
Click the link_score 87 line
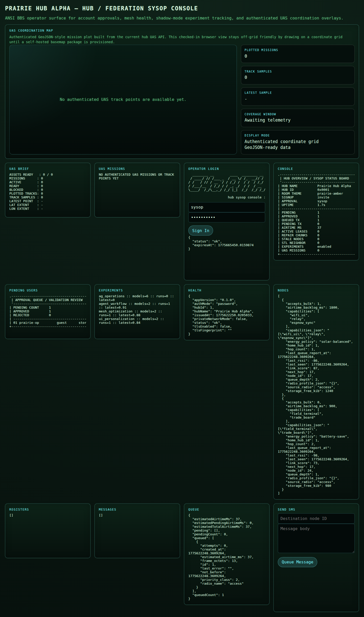[302, 368]
